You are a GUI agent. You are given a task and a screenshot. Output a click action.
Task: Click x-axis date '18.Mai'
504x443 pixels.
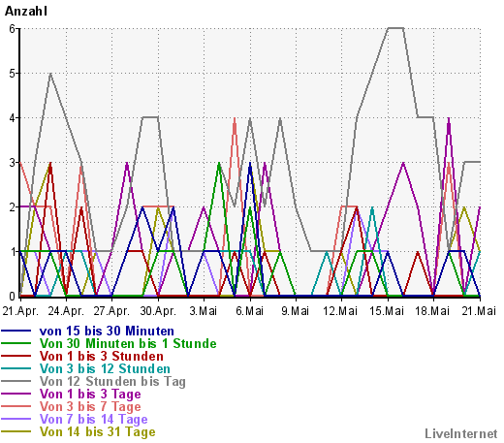432,311
